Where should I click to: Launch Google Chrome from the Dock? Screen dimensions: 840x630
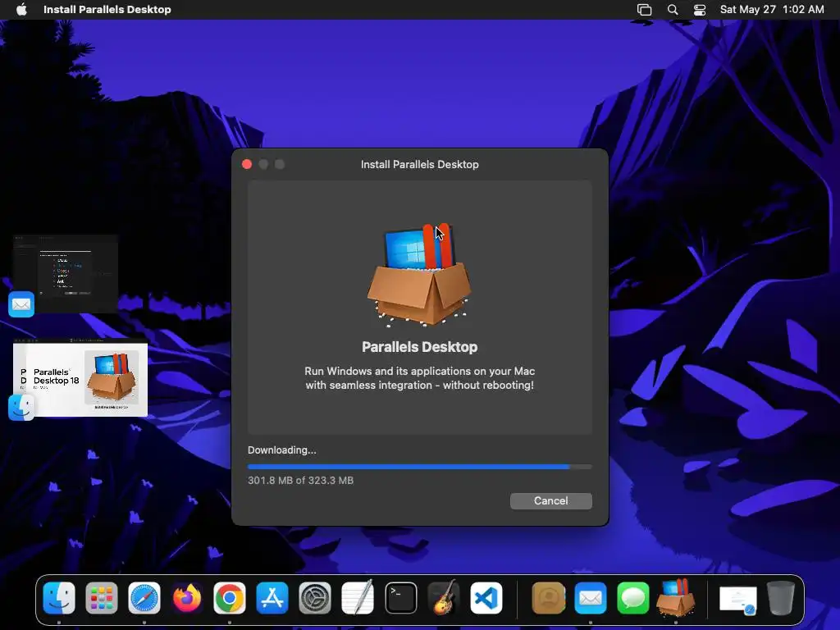(x=230, y=598)
